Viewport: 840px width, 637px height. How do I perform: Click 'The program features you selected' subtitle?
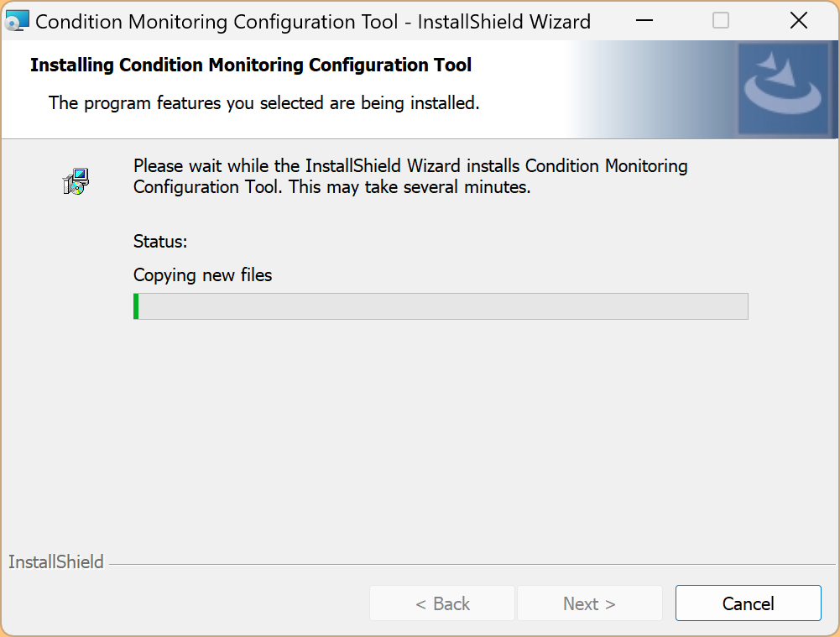[263, 103]
